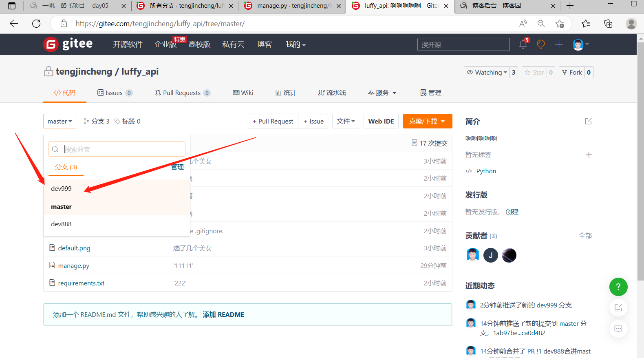This screenshot has width=644, height=358.
Task: Switch to the 代码 tab
Action: (65, 93)
